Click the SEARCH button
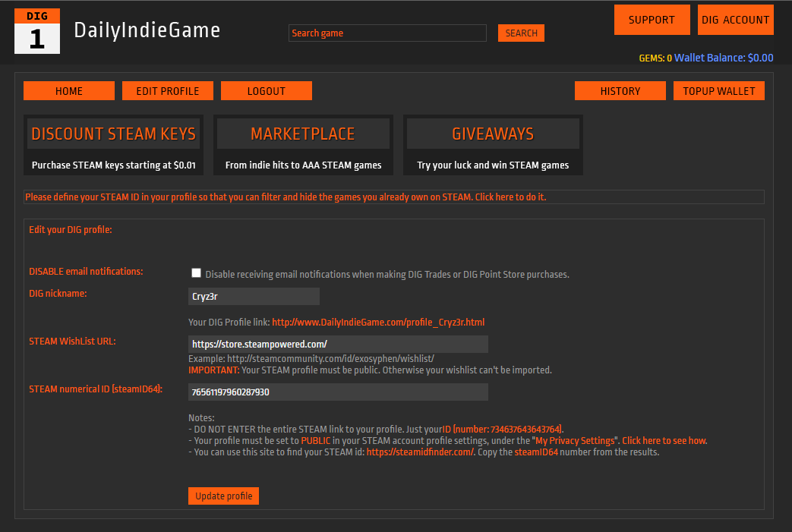This screenshot has width=792, height=532. point(521,33)
